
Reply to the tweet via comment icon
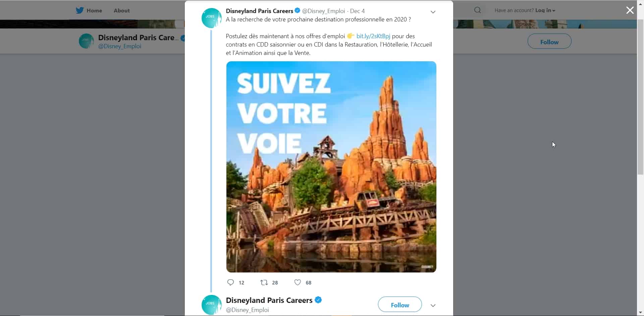coord(230,282)
